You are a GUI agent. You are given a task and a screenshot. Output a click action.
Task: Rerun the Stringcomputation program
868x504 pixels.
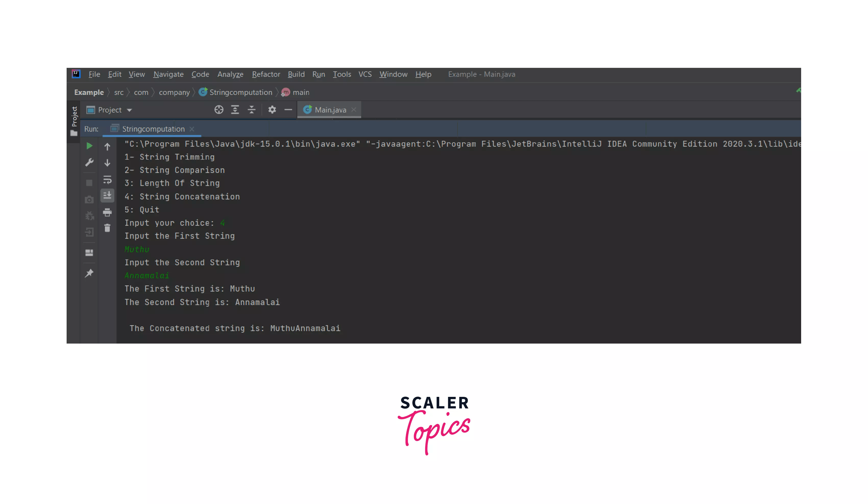pos(89,146)
